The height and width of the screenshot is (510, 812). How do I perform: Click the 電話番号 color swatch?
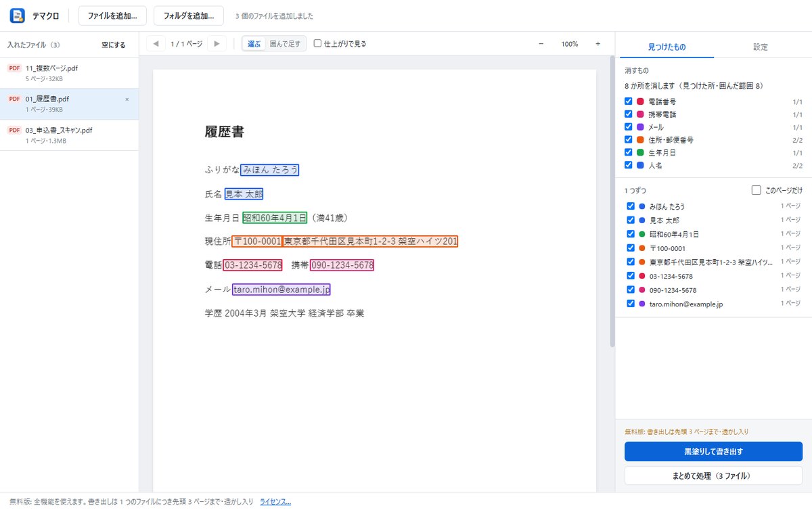coord(640,101)
